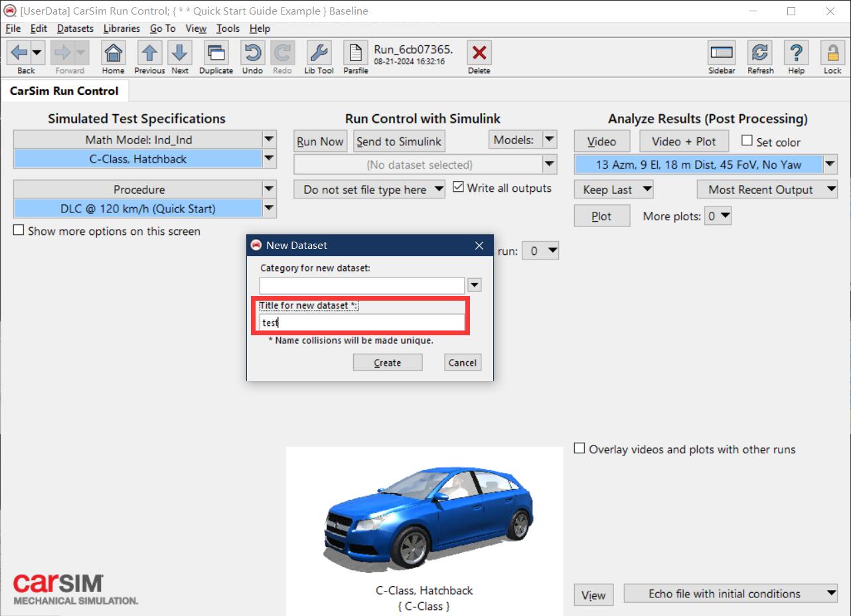This screenshot has height=616, width=851.
Task: Click the View button
Action: pos(594,595)
